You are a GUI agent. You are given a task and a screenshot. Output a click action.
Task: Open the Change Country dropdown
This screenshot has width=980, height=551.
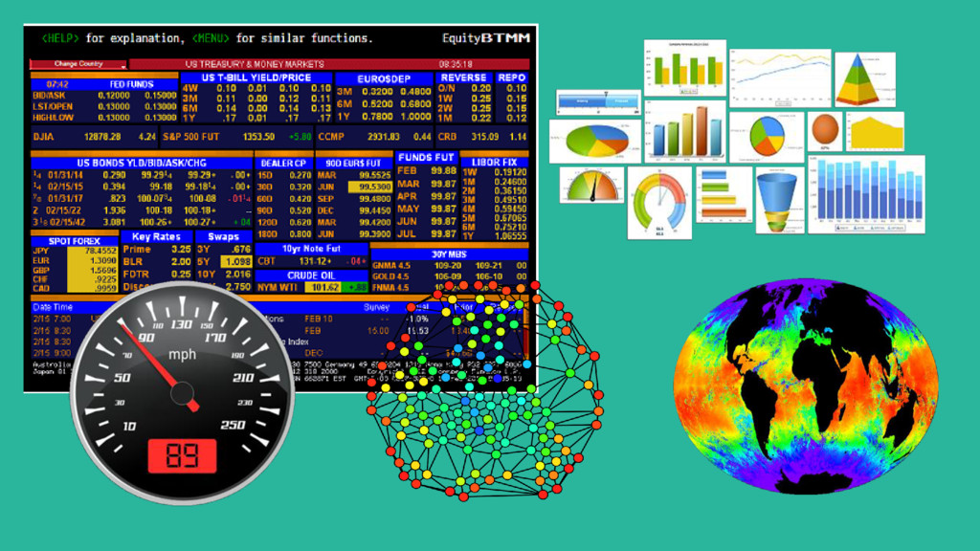coord(78,64)
